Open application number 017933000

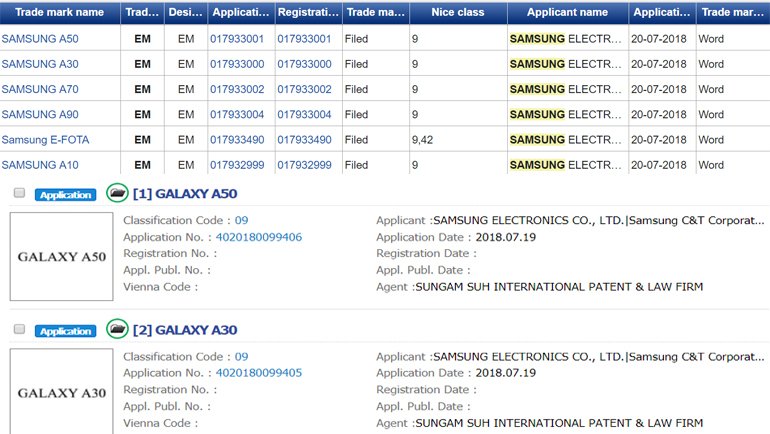click(x=237, y=64)
